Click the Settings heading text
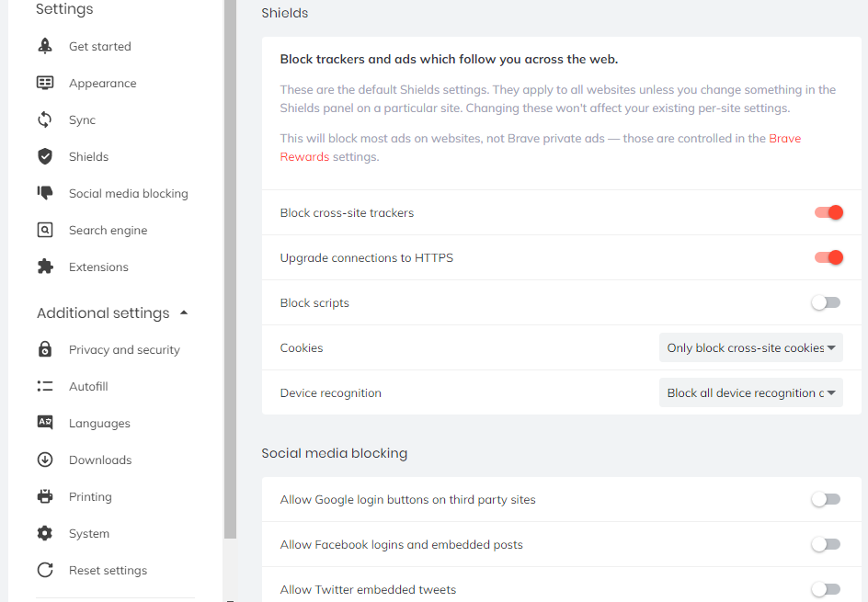 tap(64, 9)
